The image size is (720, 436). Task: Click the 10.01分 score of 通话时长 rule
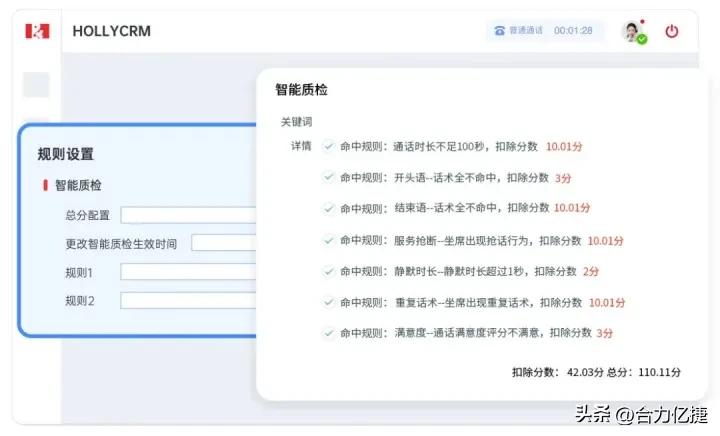564,146
